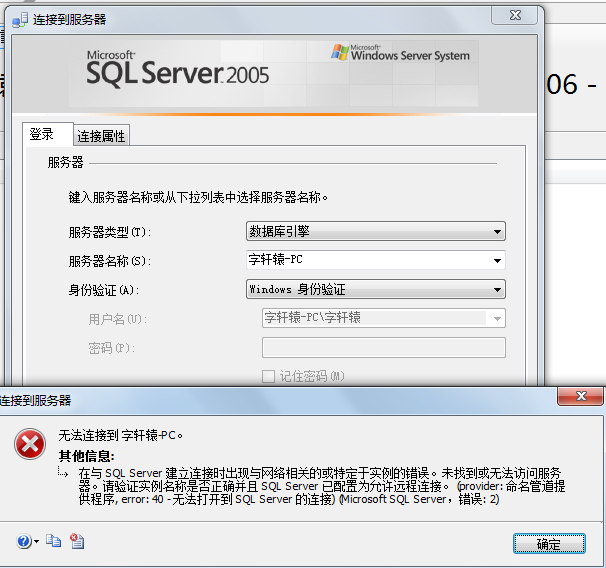The height and width of the screenshot is (568, 606).
Task: Click the 服务器类型(T) label
Action: pyautogui.click(x=109, y=232)
